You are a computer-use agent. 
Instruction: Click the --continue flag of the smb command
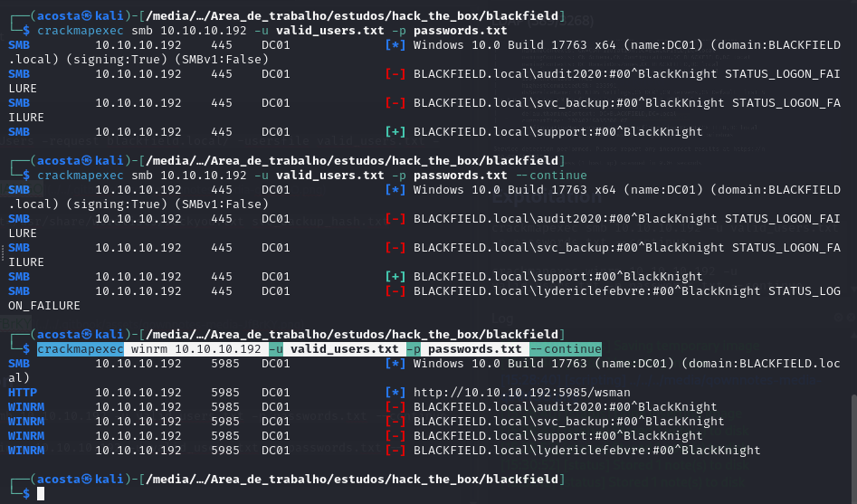click(551, 175)
